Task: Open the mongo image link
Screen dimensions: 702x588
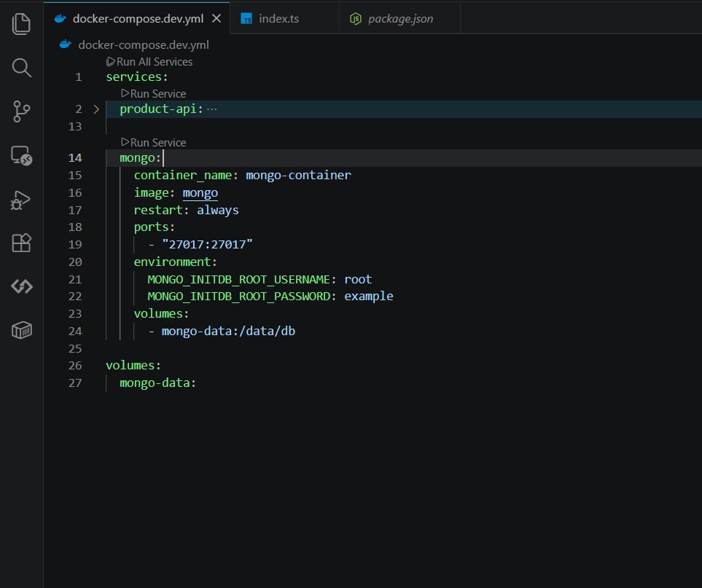Action: point(200,193)
